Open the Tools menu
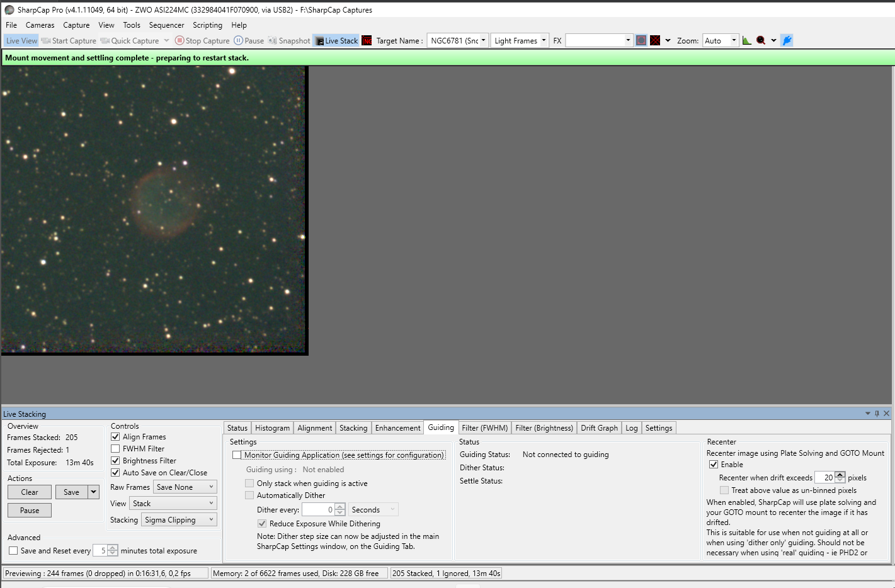Image resolution: width=895 pixels, height=588 pixels. pyautogui.click(x=132, y=25)
